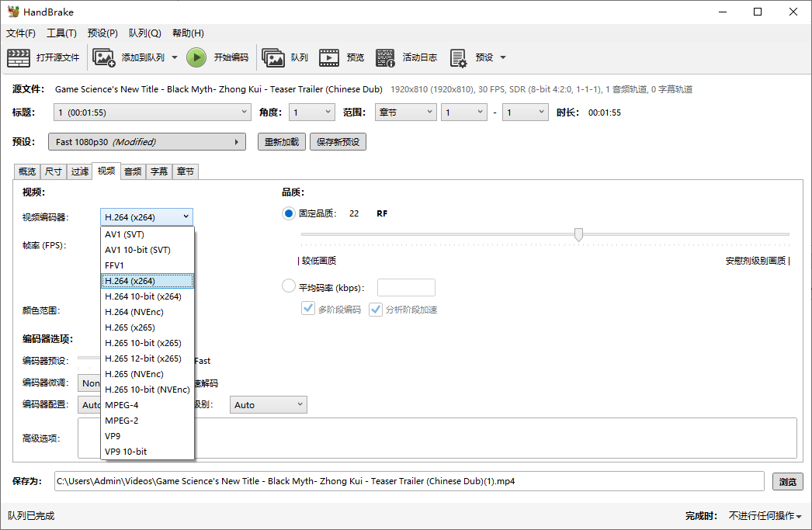Open the 活动日志 activity log icon
Viewport: 812px width, 530px height.
(385, 57)
